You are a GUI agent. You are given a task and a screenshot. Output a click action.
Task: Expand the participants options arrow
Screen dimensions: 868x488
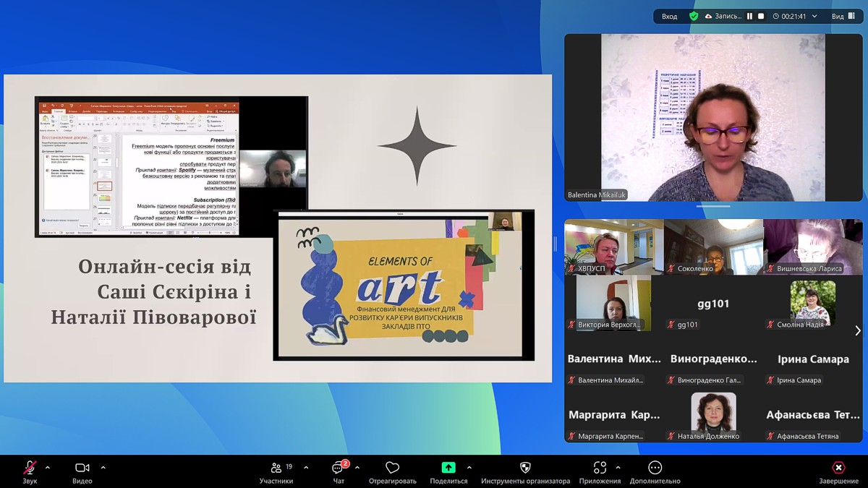pos(306,468)
